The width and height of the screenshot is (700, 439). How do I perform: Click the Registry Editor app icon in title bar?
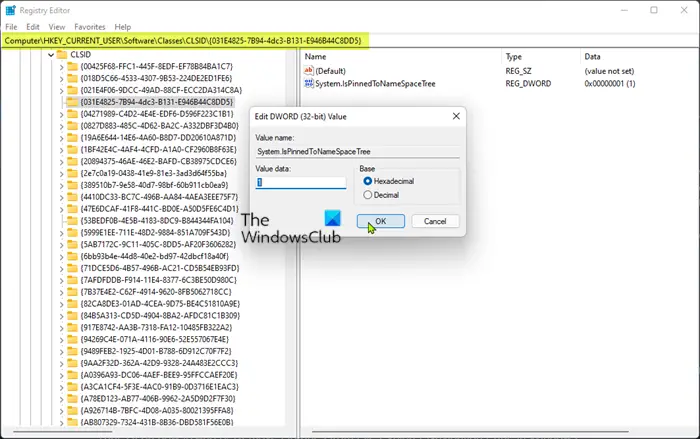10,10
